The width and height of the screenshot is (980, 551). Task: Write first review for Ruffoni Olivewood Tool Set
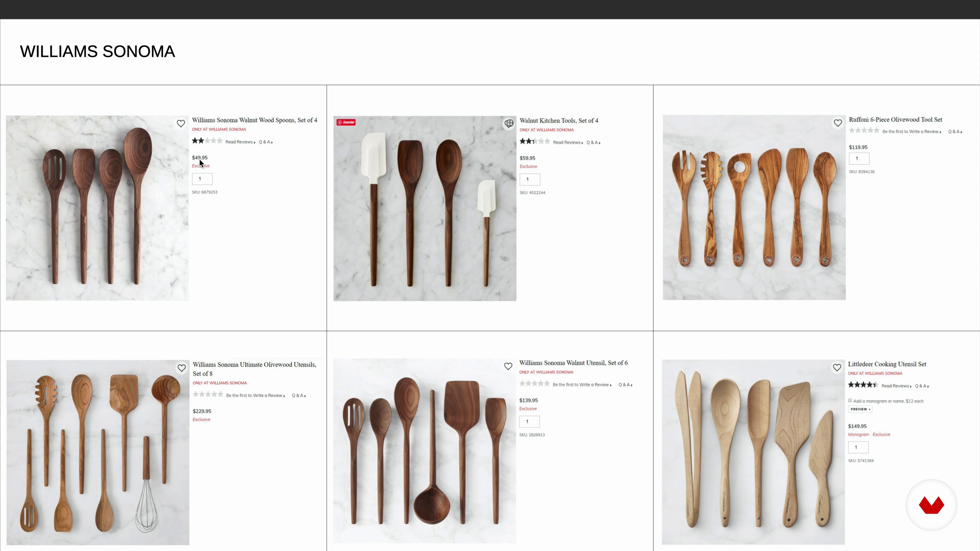click(x=912, y=132)
